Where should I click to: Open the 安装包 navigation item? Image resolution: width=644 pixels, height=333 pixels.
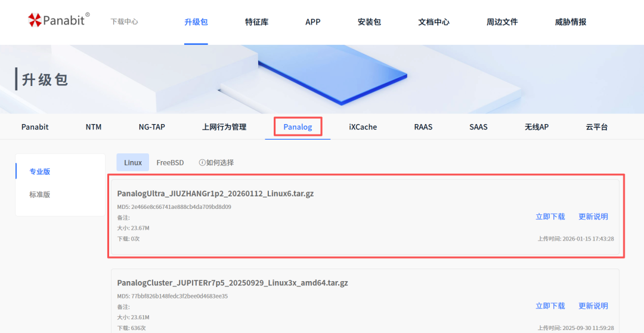(x=369, y=22)
